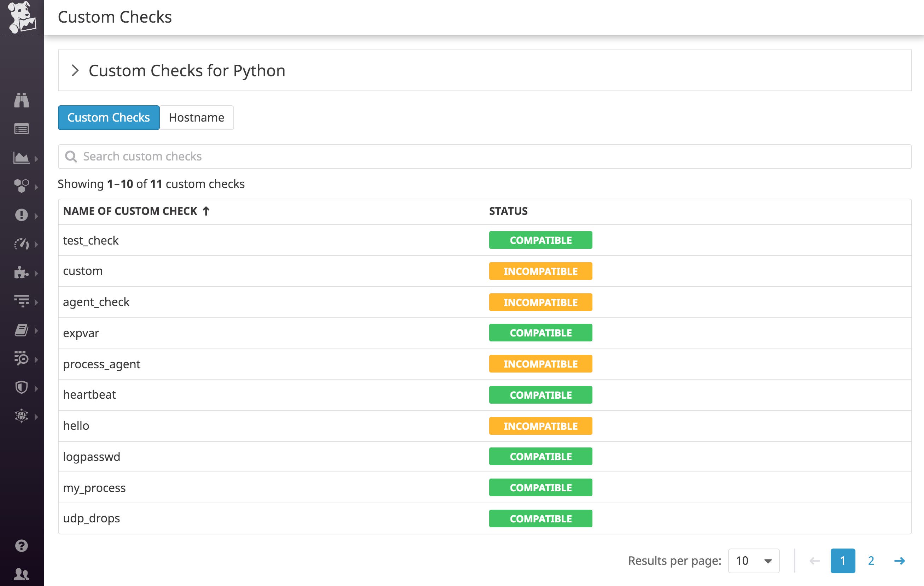Switch to Hostname view
This screenshot has height=586, width=924.
[x=197, y=117]
